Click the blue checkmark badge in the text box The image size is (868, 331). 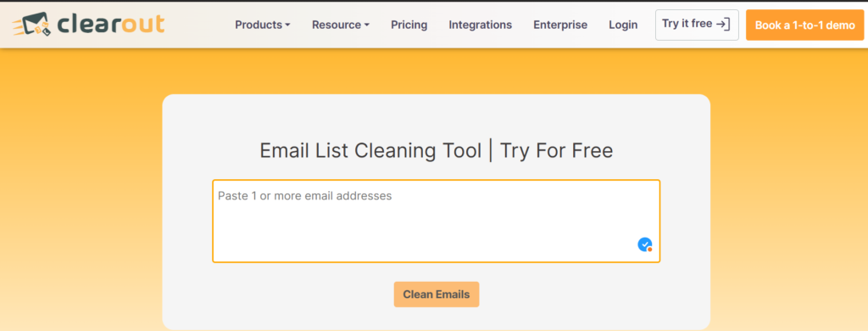[x=644, y=244]
